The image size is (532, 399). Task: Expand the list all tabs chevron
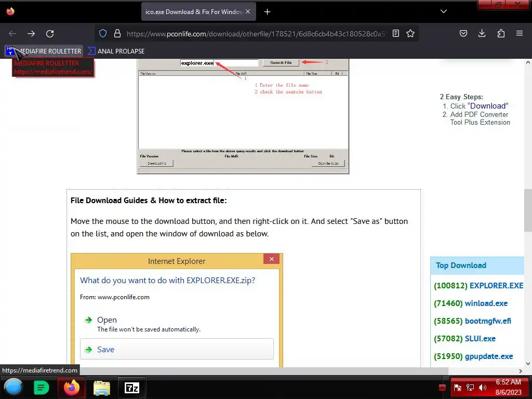click(444, 11)
